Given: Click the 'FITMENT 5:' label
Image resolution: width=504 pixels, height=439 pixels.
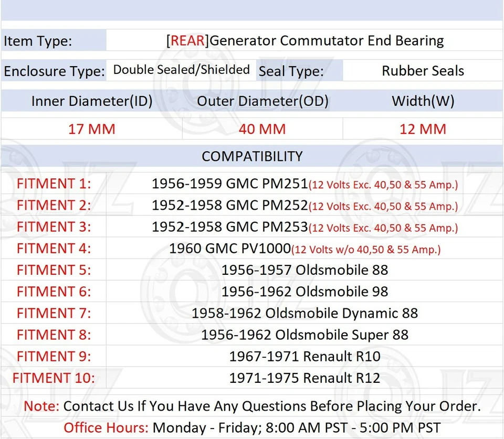Looking at the screenshot, I should tap(54, 270).
